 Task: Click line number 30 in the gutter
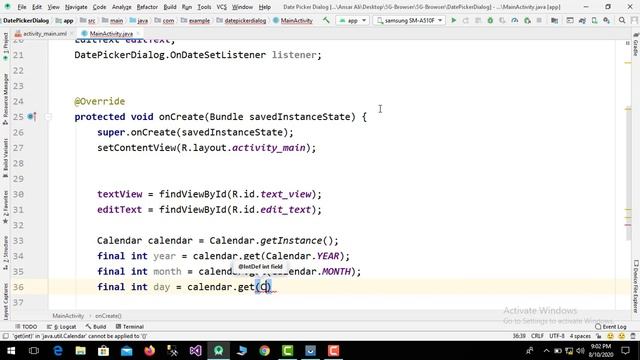click(18, 194)
